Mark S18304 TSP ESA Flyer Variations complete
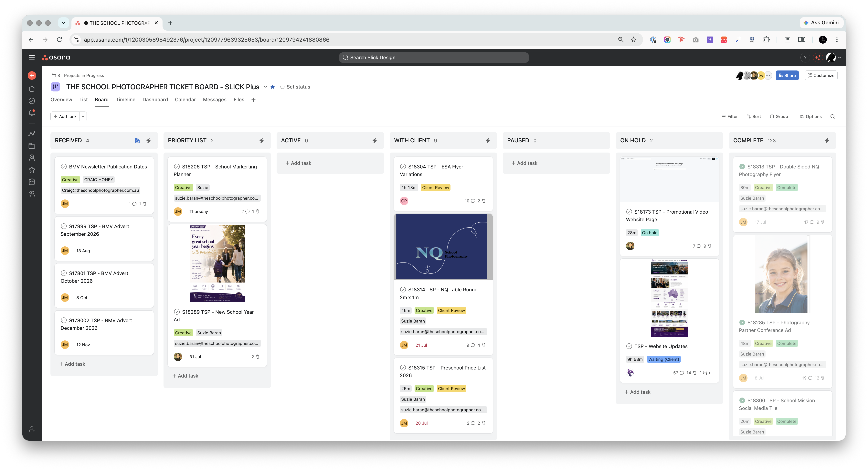The width and height of the screenshot is (868, 470). click(x=403, y=166)
